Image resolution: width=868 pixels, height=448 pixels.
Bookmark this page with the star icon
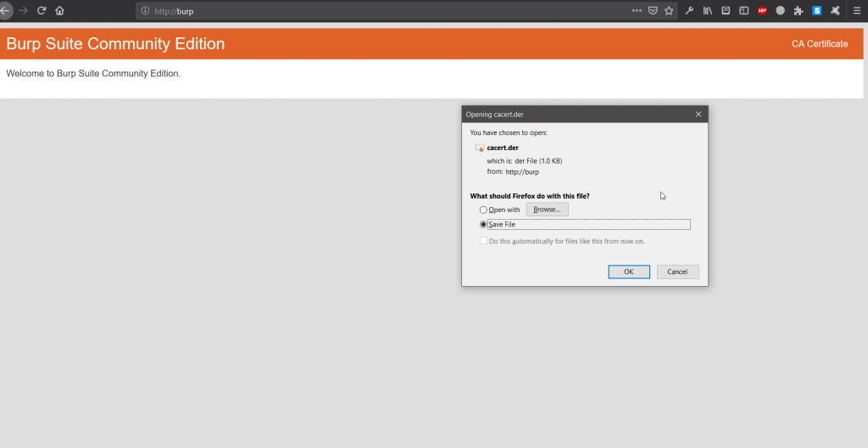669,11
